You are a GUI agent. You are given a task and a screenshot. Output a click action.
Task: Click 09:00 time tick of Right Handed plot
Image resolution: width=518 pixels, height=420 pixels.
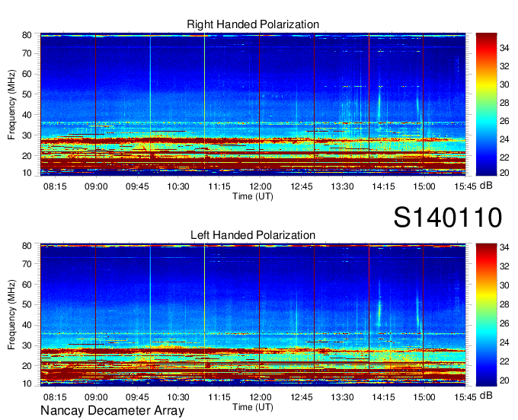(96, 186)
